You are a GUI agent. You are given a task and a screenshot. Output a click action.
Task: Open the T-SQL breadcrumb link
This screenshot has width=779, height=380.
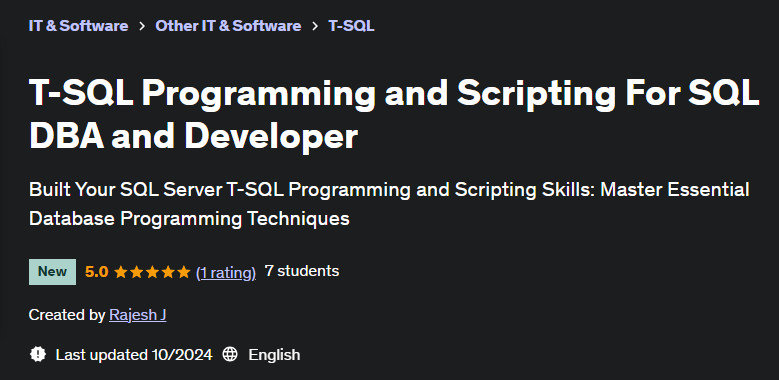[x=351, y=26]
